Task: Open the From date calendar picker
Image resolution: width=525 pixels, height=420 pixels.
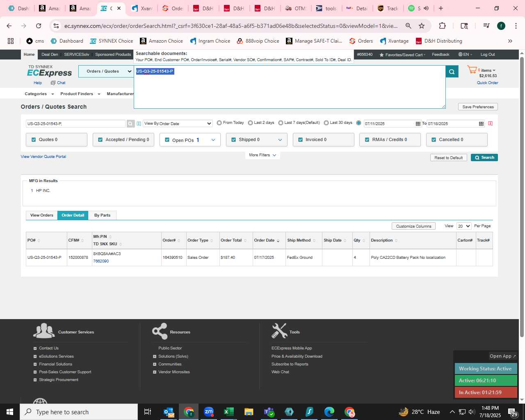Action: (x=418, y=123)
